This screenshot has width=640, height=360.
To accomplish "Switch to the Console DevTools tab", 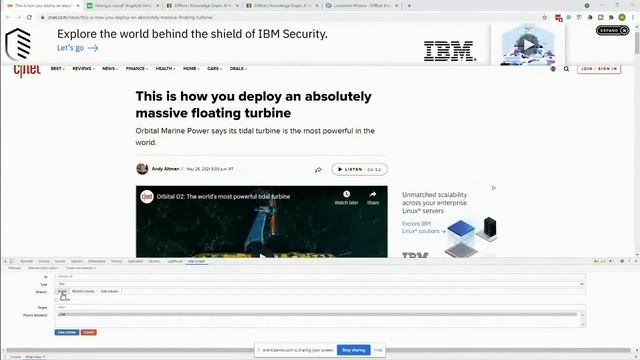I will 44,261.
